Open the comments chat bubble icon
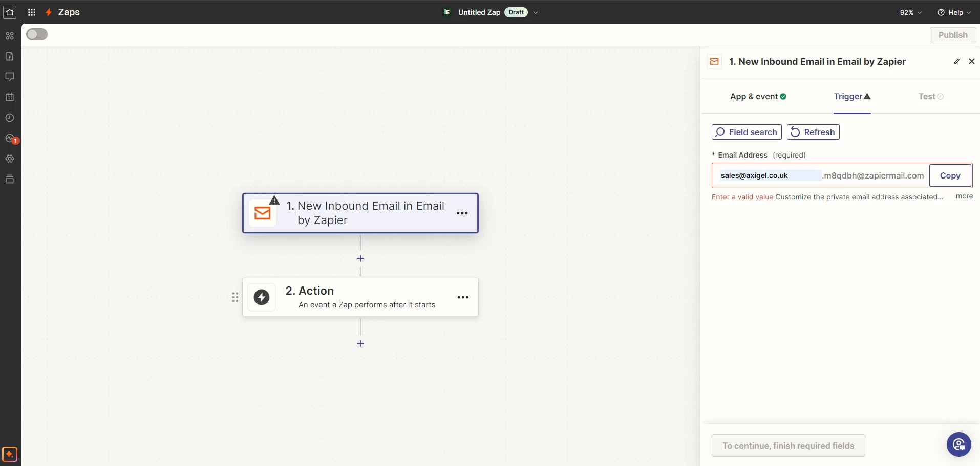The image size is (980, 466). (10, 77)
